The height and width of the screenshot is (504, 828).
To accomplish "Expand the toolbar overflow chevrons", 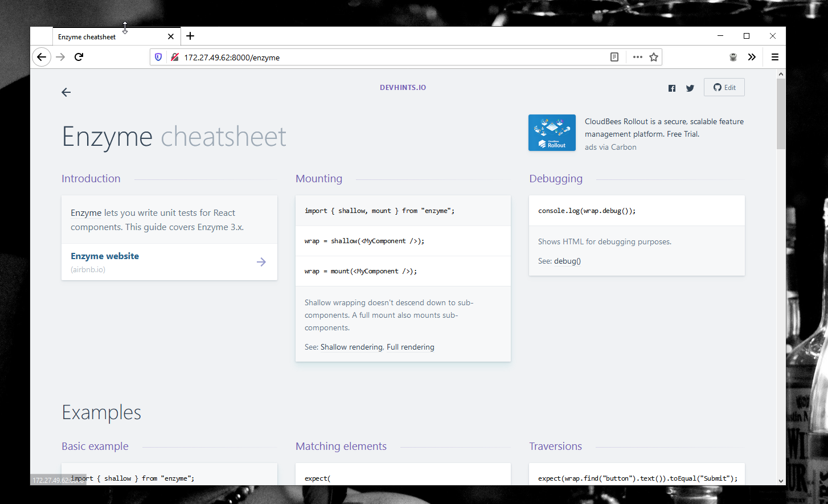I will click(x=752, y=57).
